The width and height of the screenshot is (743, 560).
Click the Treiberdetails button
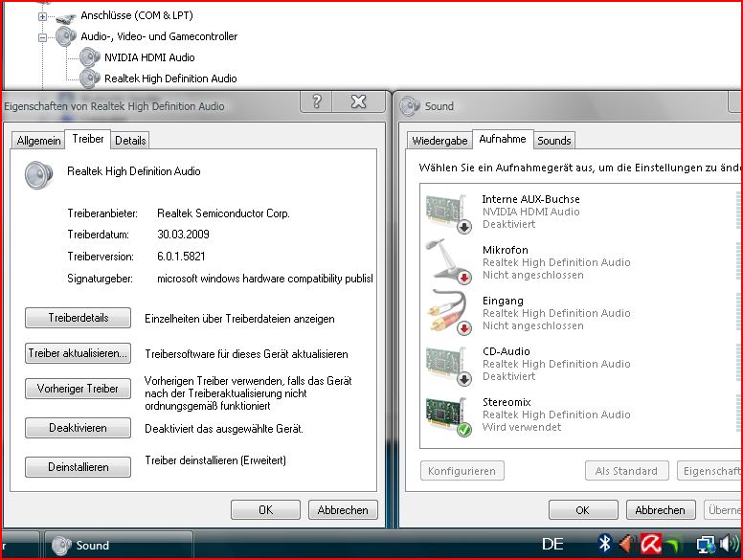(79, 318)
